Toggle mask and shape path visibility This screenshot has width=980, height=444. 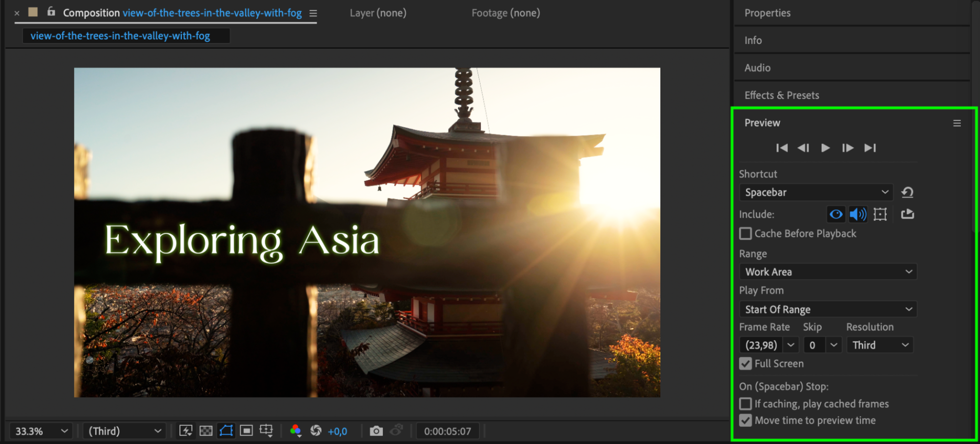tap(226, 431)
